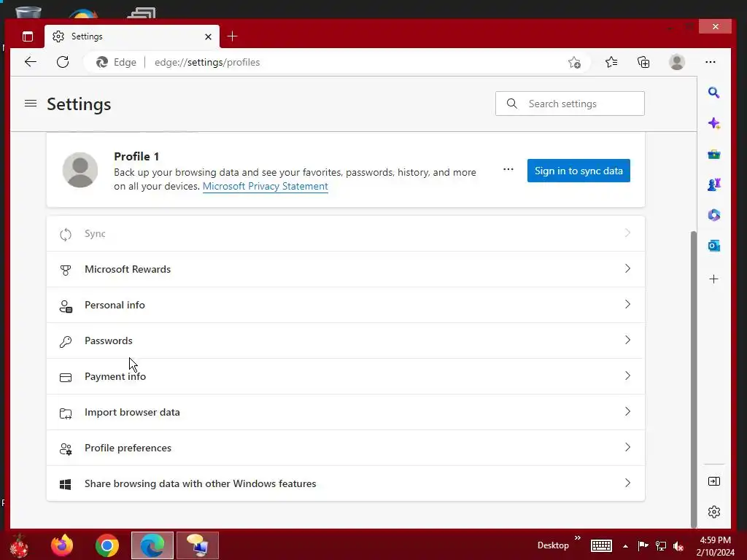
Task: Click the Settings tab
Action: point(132,36)
